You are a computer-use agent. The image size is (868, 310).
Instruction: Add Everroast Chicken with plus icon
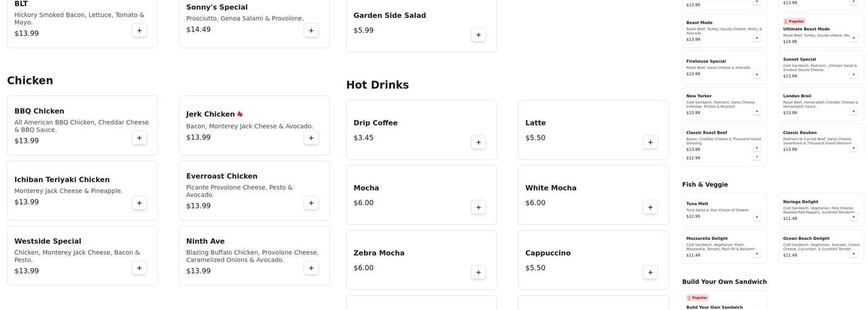click(x=311, y=203)
